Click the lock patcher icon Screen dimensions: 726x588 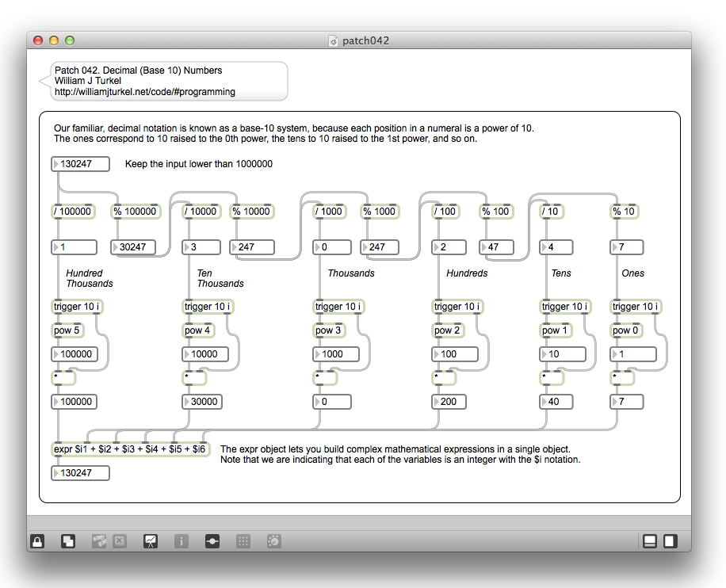37,541
